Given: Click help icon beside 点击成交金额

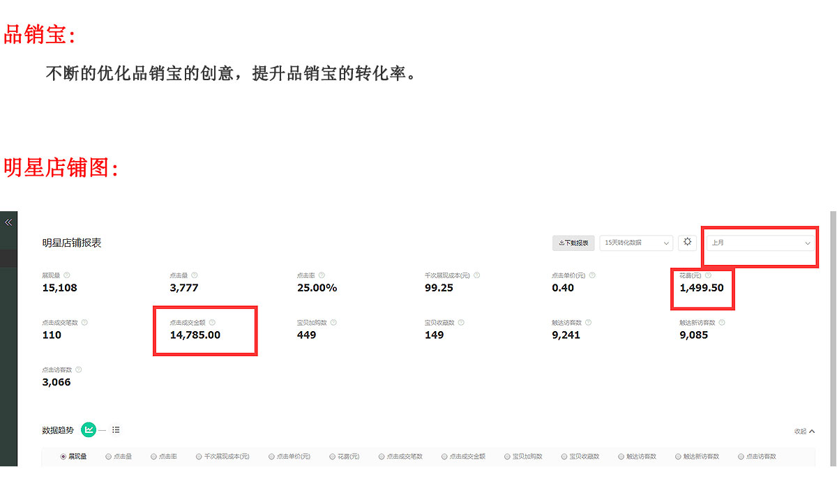Looking at the screenshot, I should [212, 323].
